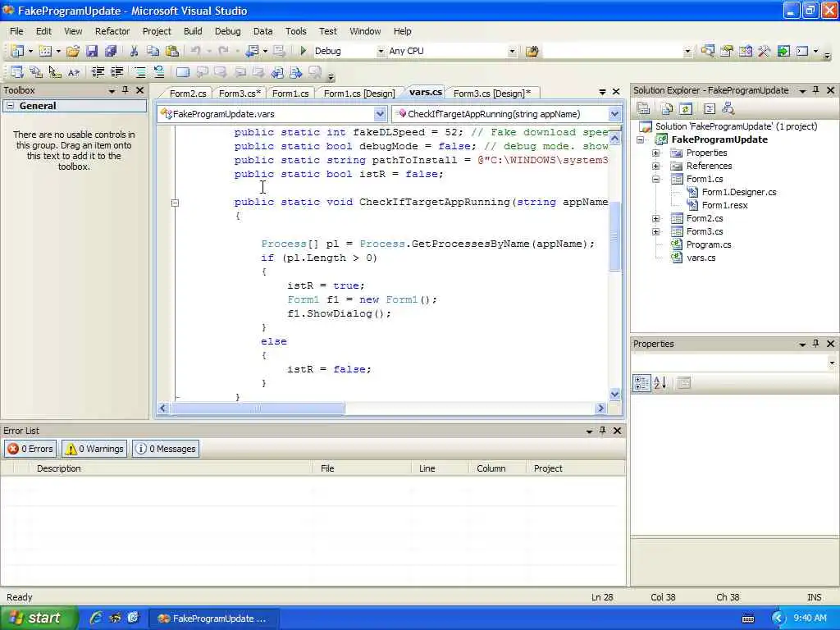Open the FakeProgramUpdate.vars class dropdown
The image size is (840, 630).
[x=380, y=113]
